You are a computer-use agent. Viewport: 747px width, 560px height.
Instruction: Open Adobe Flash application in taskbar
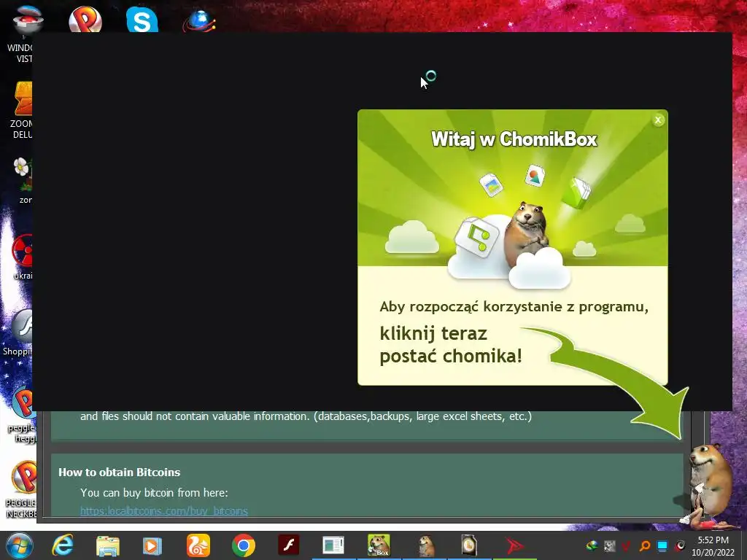coord(289,545)
